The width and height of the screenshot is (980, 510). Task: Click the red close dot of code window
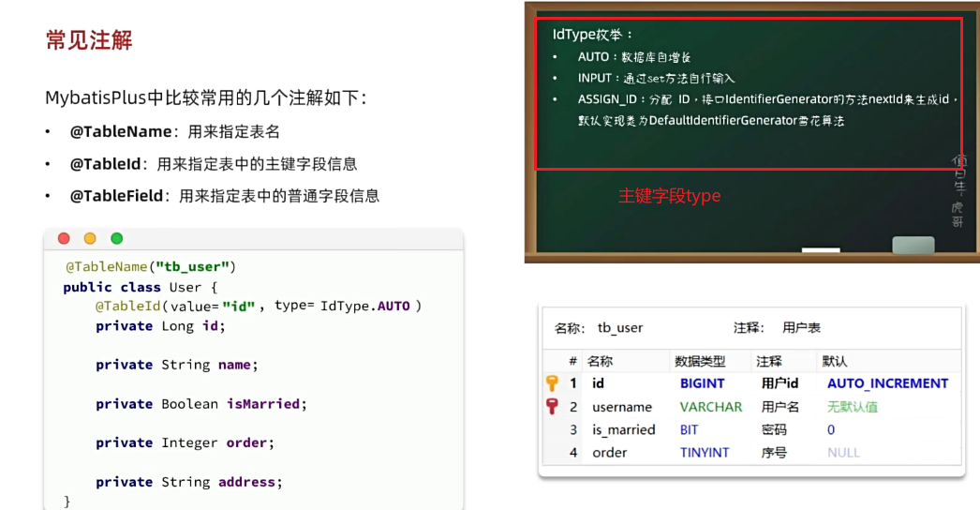click(x=64, y=238)
